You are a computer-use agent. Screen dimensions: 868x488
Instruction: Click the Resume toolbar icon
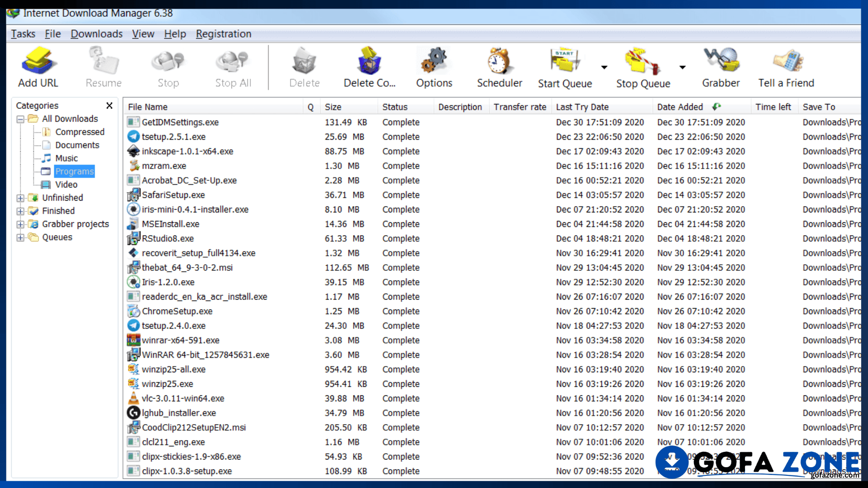pyautogui.click(x=104, y=61)
